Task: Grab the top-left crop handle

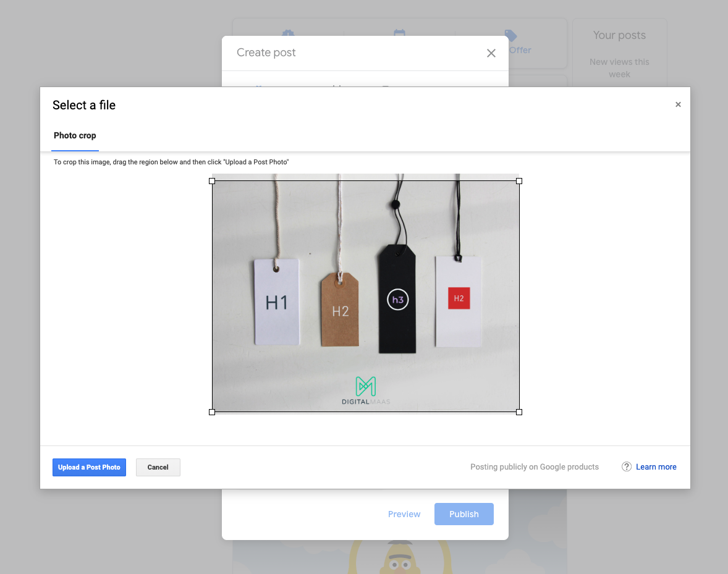Action: [x=212, y=181]
